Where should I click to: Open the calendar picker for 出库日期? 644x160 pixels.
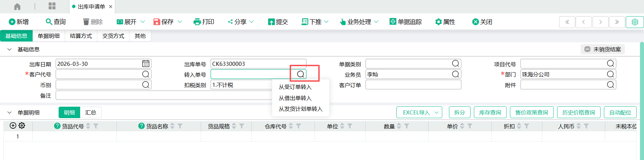pyautogui.click(x=146, y=64)
